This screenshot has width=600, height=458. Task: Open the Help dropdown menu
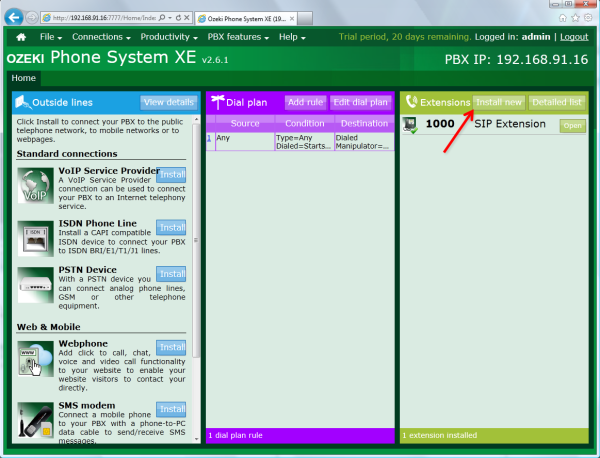(x=292, y=37)
